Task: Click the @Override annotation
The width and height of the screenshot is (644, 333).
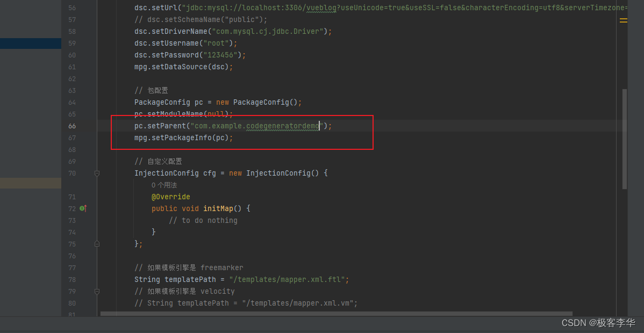Action: (x=171, y=197)
